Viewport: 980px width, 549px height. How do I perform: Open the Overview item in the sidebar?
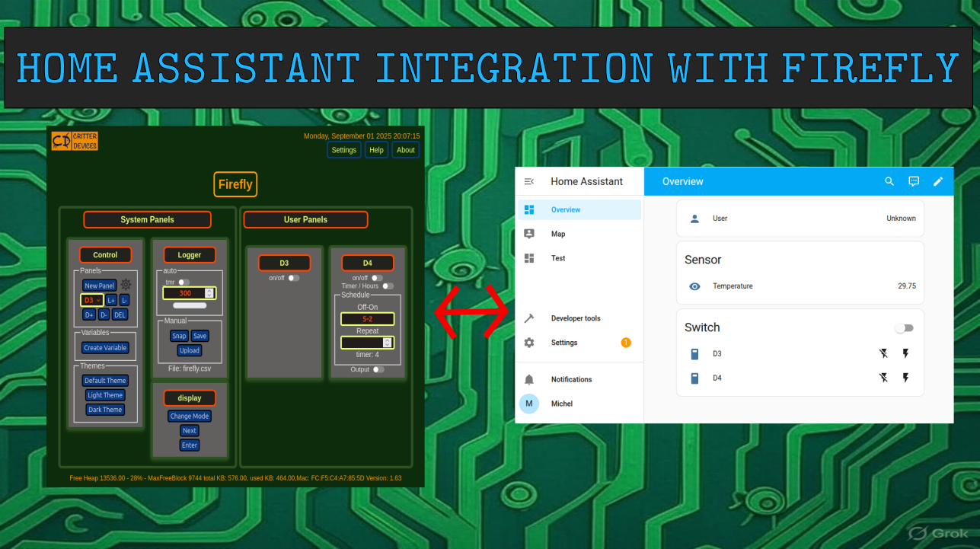click(579, 209)
